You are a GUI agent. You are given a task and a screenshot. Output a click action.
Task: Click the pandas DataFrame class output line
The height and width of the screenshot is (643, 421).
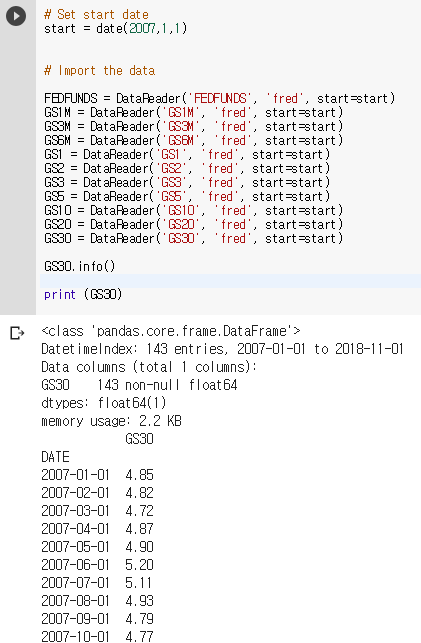click(171, 331)
